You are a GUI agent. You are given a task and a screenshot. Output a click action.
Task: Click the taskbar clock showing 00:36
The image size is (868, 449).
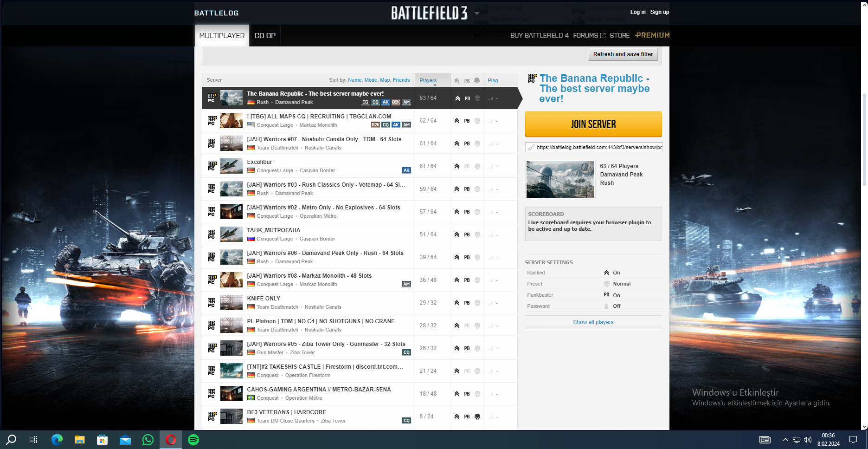coord(828,439)
